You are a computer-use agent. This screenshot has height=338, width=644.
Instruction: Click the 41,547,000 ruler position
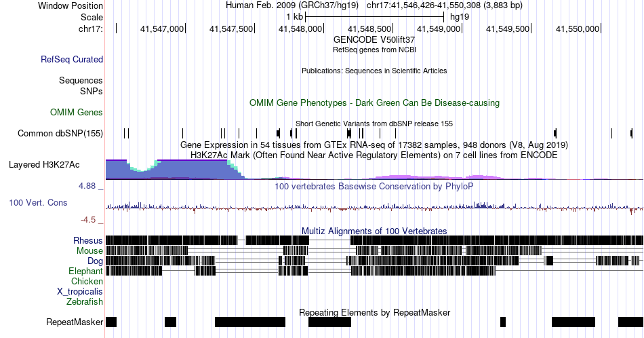coord(162,29)
